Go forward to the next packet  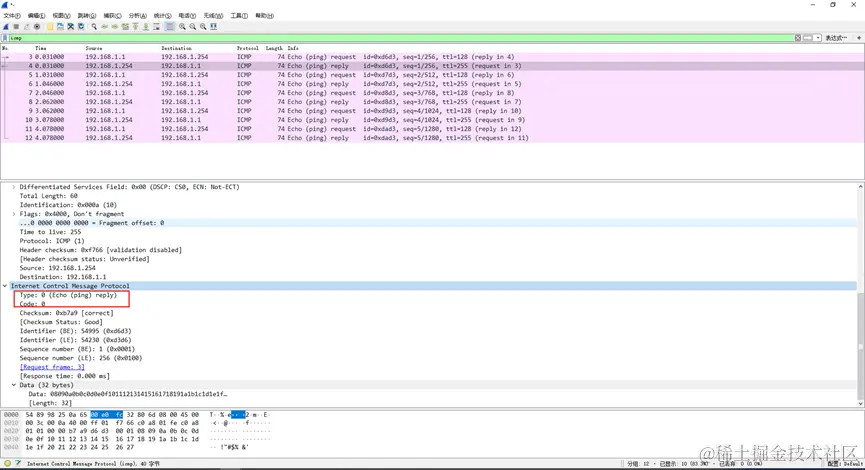tap(115, 26)
